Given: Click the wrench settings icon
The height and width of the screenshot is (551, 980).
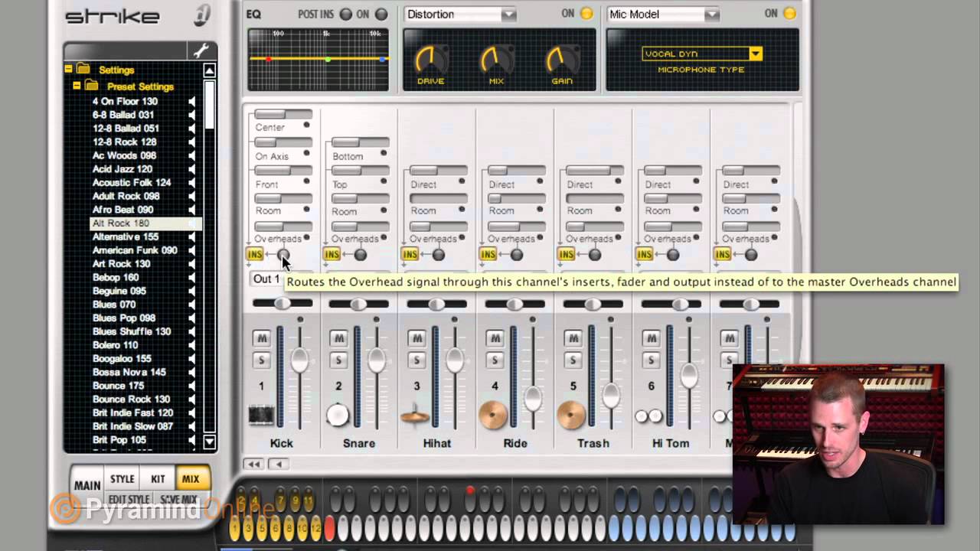Looking at the screenshot, I should pos(201,51).
